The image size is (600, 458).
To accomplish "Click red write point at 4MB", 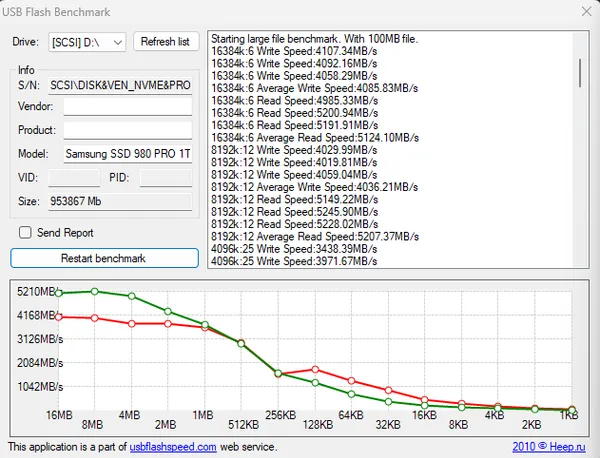I will [x=132, y=324].
